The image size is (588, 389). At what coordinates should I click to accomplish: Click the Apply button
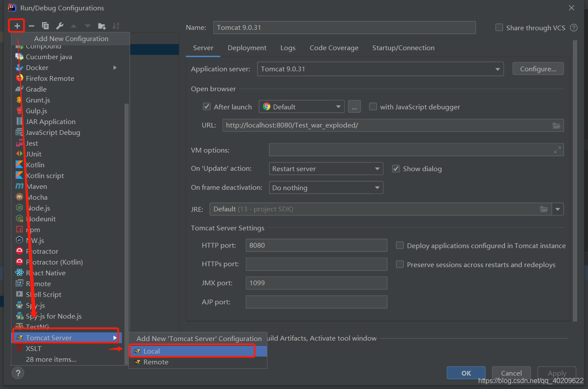coord(557,373)
